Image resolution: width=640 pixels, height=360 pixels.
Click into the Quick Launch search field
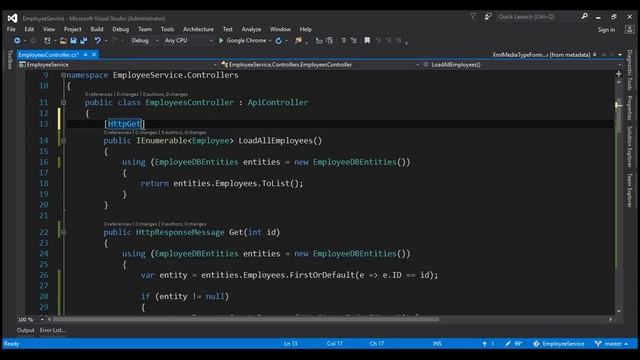(x=537, y=17)
